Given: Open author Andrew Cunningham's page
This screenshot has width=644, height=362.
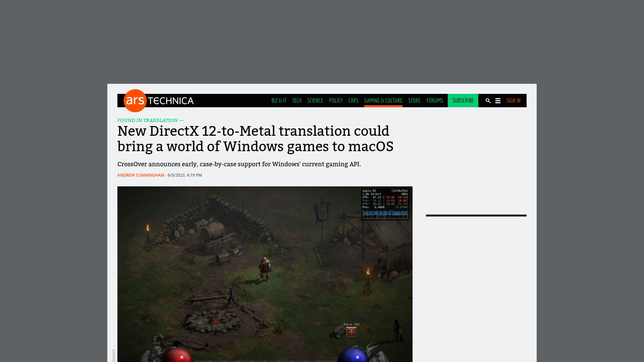Looking at the screenshot, I should (x=141, y=175).
